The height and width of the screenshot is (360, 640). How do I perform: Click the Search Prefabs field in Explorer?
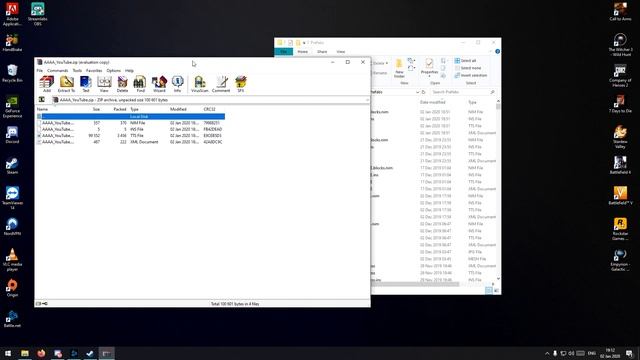(462, 92)
